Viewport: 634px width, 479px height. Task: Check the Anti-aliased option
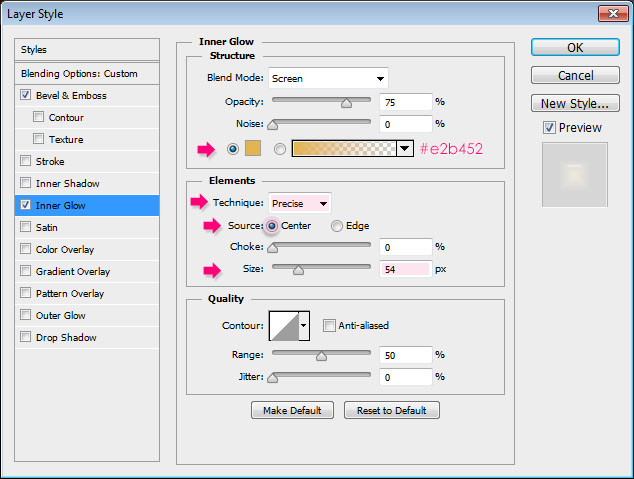coord(329,325)
